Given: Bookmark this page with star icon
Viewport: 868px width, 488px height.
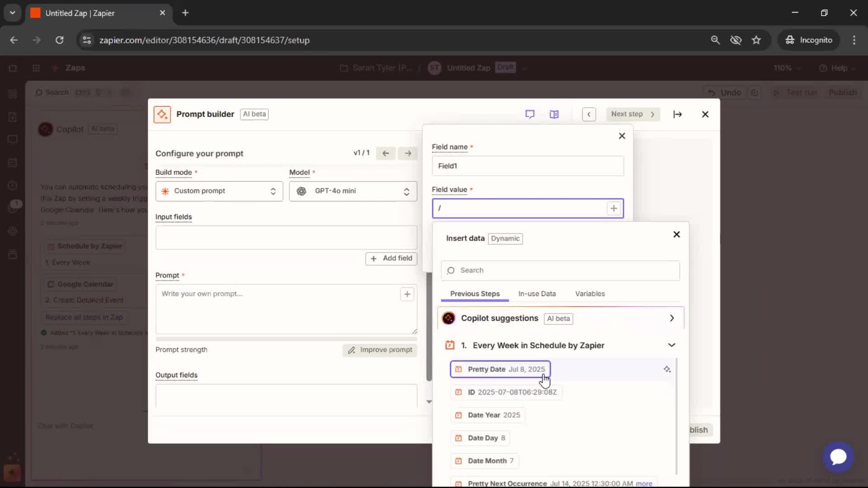Looking at the screenshot, I should (x=756, y=40).
